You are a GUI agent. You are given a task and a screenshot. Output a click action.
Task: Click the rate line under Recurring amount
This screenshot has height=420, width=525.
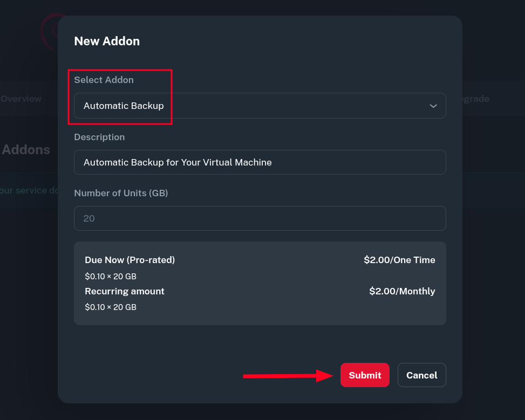click(x=111, y=307)
